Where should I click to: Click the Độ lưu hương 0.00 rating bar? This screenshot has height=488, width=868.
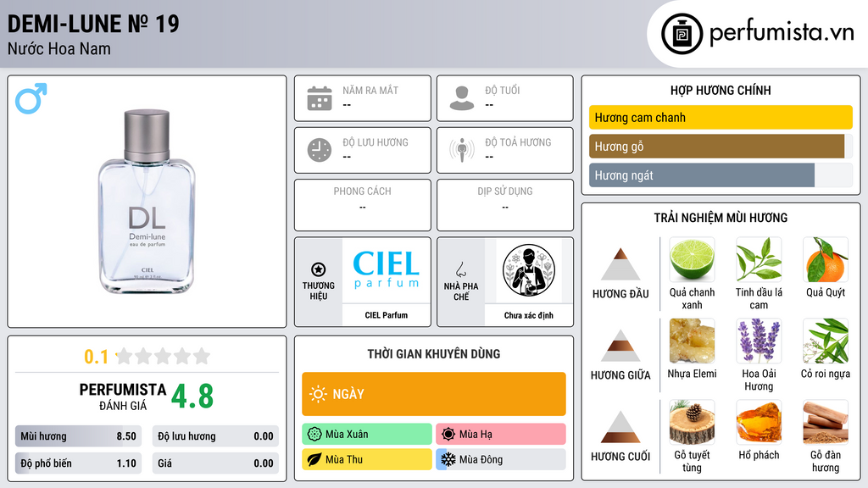point(215,436)
